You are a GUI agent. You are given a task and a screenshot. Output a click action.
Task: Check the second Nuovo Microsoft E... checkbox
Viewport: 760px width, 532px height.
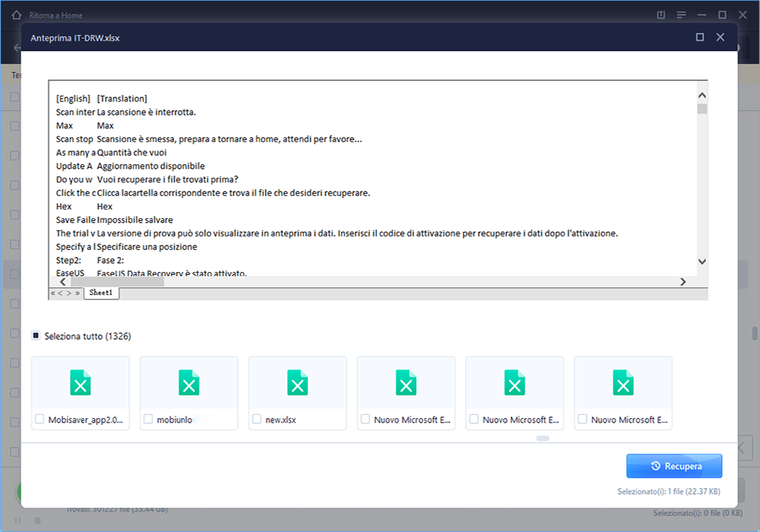[474, 419]
